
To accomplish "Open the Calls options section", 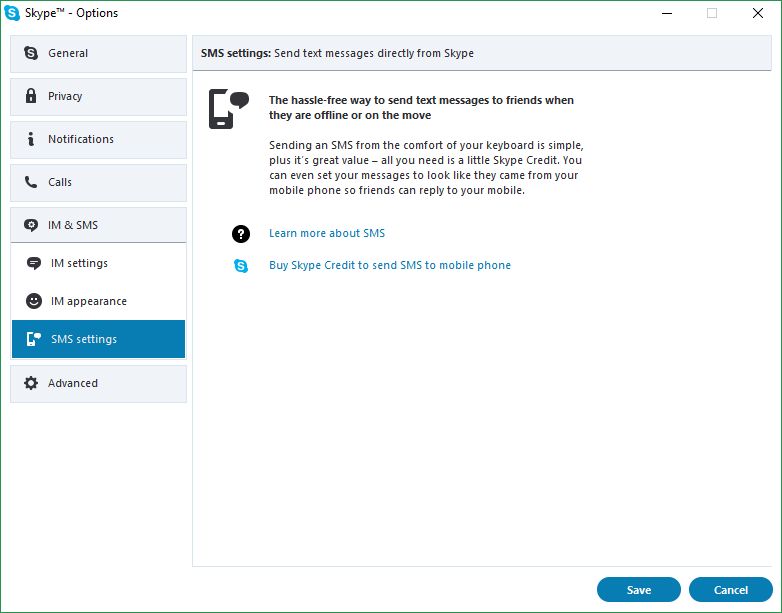I will 98,183.
